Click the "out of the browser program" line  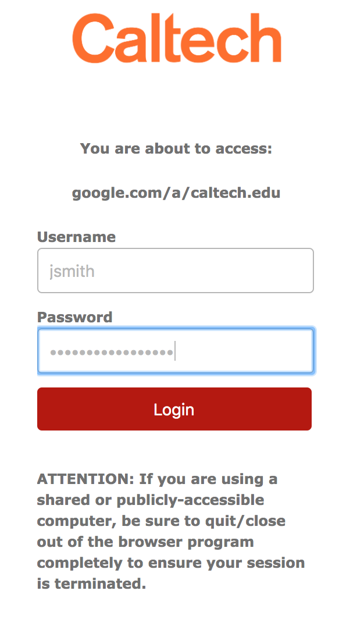coord(145,542)
